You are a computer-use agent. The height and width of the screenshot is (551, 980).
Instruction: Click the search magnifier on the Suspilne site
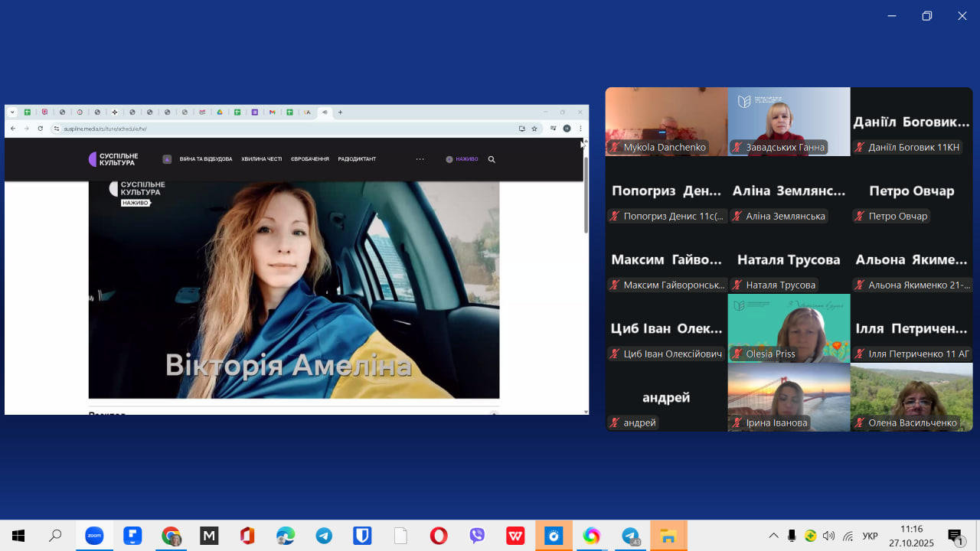492,159
